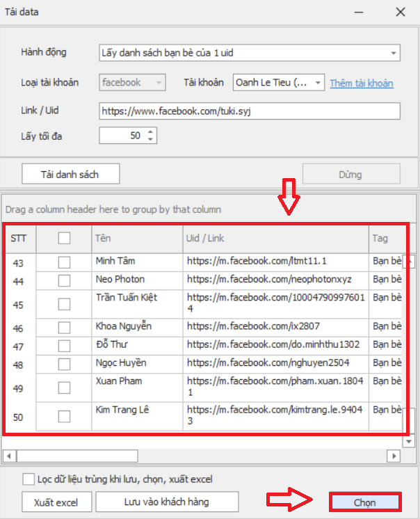This screenshot has height=519, width=420.
Task: Select the checkbox for Neo Photon
Action: 64,280
